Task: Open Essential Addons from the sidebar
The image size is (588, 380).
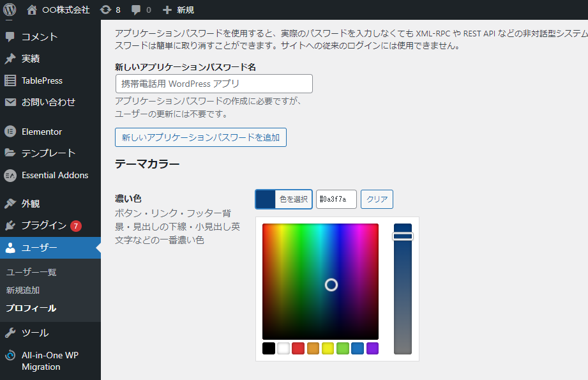Action: tap(55, 175)
